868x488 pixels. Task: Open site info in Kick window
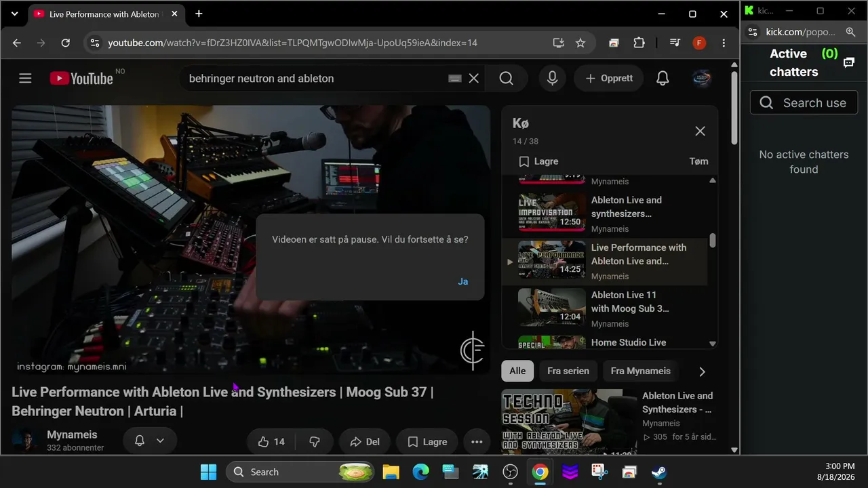pos(753,32)
